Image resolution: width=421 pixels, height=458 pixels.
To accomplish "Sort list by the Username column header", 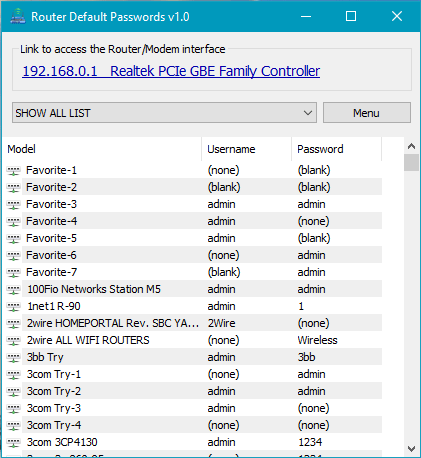I will (x=247, y=149).
